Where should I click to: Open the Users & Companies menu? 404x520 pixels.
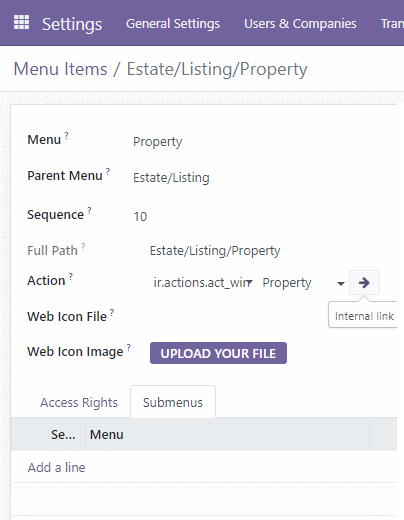[300, 24]
